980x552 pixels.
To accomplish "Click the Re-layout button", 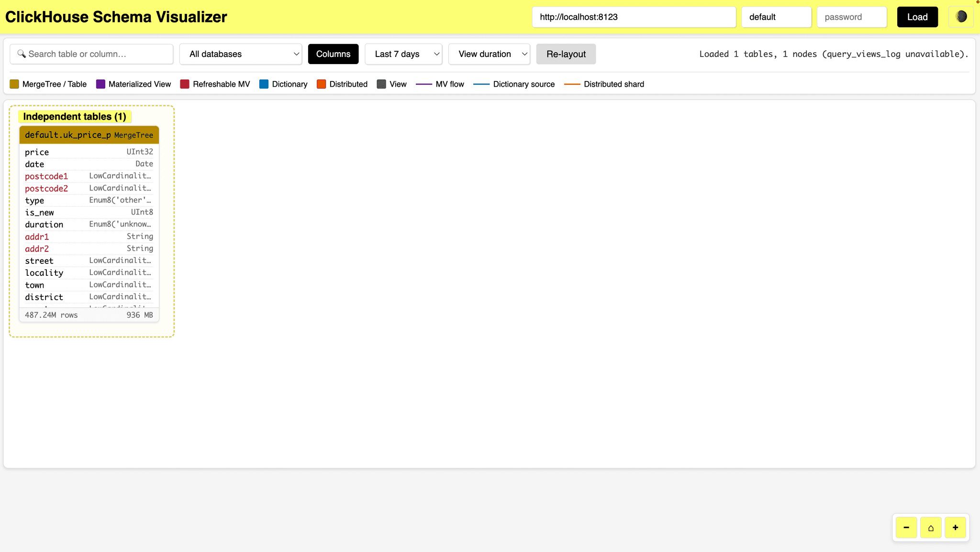I will pos(566,54).
